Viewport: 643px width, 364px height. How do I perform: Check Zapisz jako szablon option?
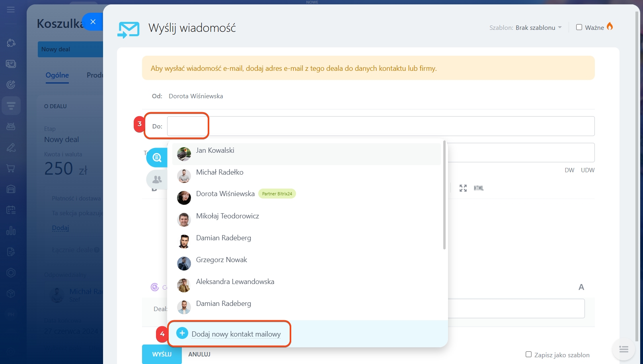(528, 354)
